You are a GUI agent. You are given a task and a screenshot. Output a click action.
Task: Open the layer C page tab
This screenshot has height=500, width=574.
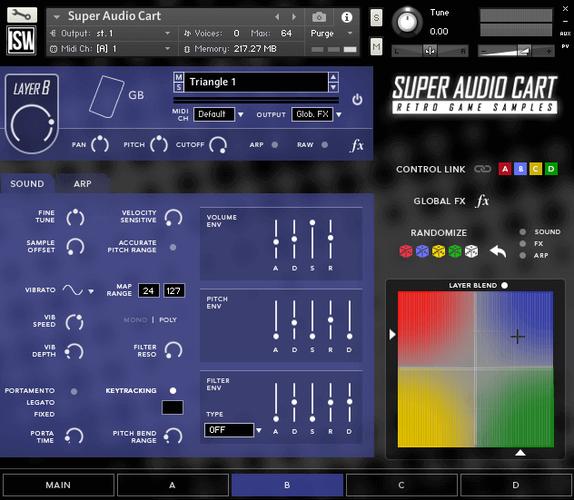pos(401,485)
